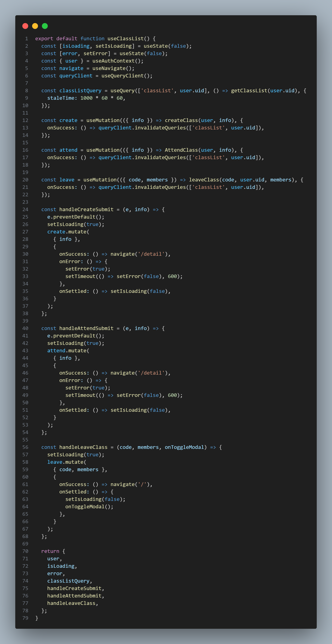
Task: Click 'setTimeout' on line 33
Action: point(80,276)
